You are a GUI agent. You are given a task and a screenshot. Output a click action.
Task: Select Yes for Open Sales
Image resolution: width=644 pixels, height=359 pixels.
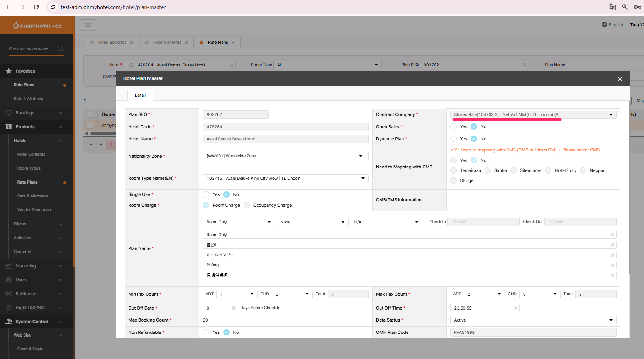[x=454, y=127]
